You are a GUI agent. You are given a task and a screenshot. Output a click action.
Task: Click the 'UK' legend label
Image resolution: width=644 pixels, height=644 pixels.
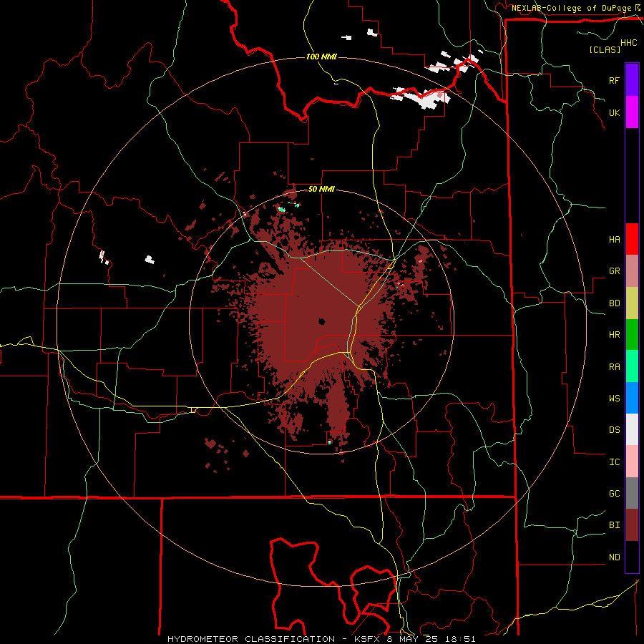[614, 112]
